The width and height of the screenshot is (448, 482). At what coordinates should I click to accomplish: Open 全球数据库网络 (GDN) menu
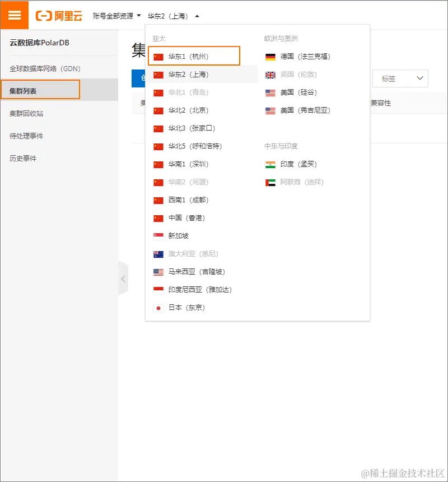[45, 68]
